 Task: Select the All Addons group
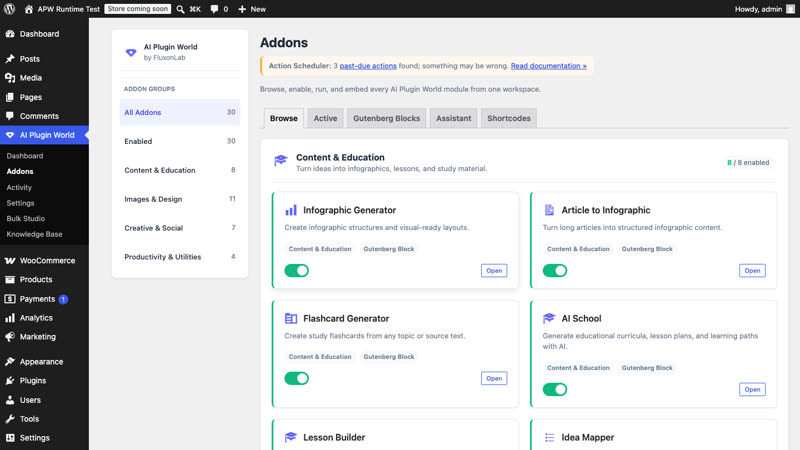pos(180,112)
